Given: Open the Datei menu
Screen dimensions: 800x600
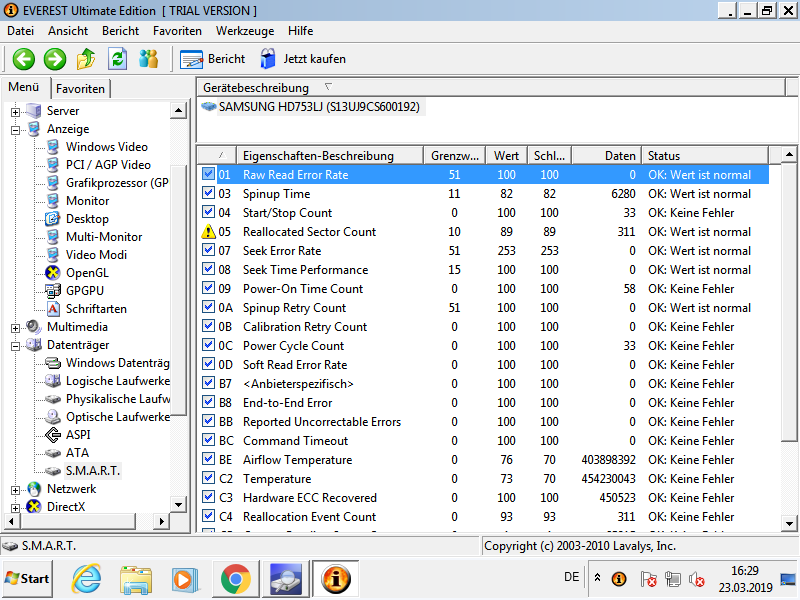Looking at the screenshot, I should 20,31.
